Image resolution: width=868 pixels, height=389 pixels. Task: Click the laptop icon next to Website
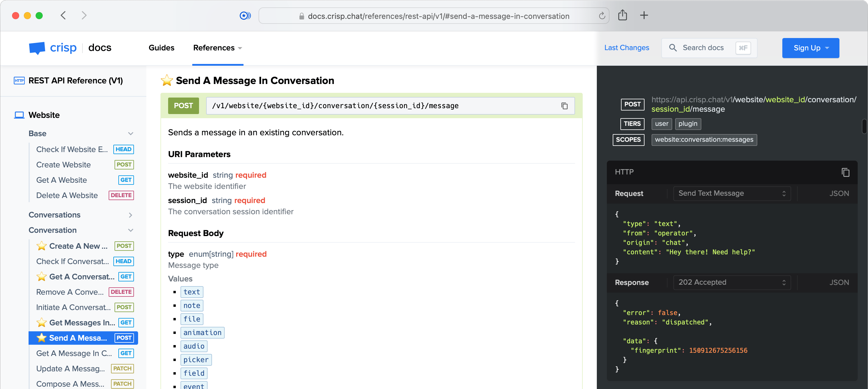(x=19, y=115)
